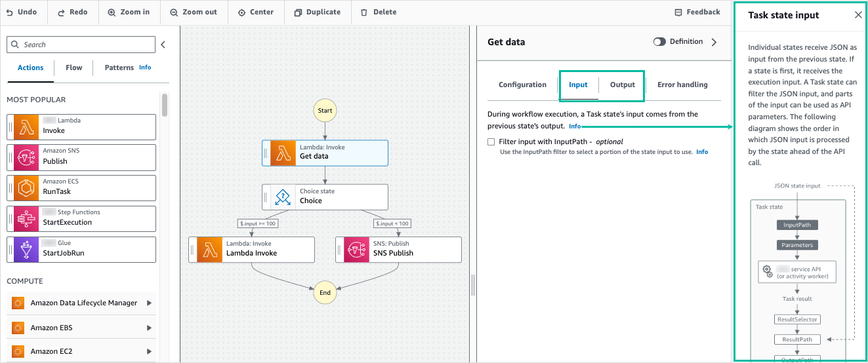Click the SNS Publish node icon on canvas
The width and height of the screenshot is (868, 363).
[356, 250]
